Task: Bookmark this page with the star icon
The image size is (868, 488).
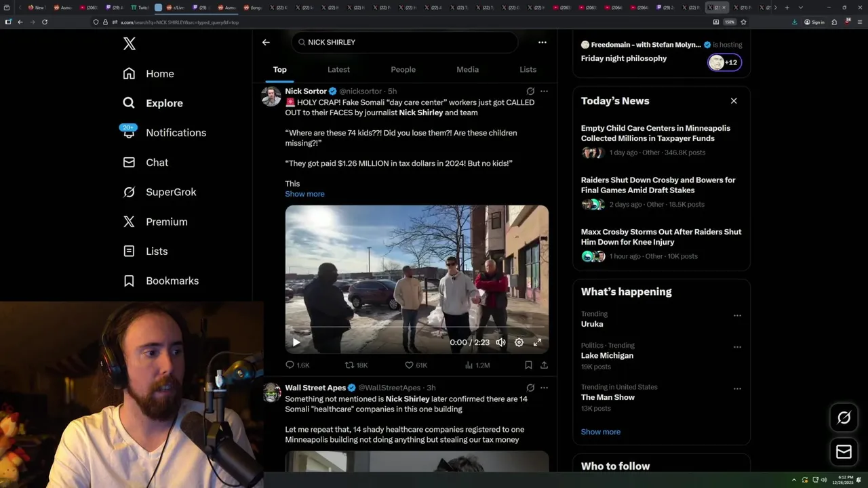Action: 743,22
